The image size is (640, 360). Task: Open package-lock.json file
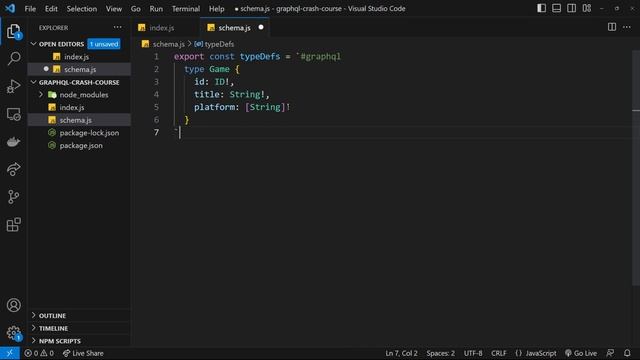79,133
